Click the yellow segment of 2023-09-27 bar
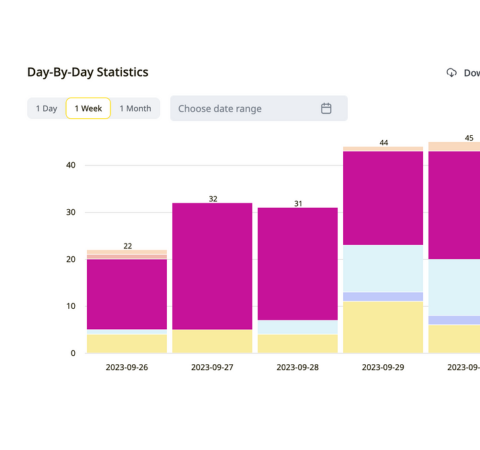Viewport: 480px width, 450px height. pos(212,341)
